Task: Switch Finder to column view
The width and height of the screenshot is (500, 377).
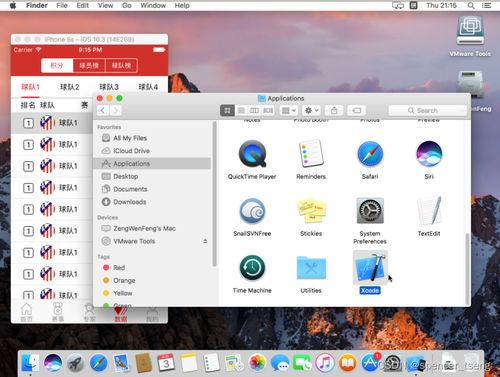Action: [x=254, y=110]
